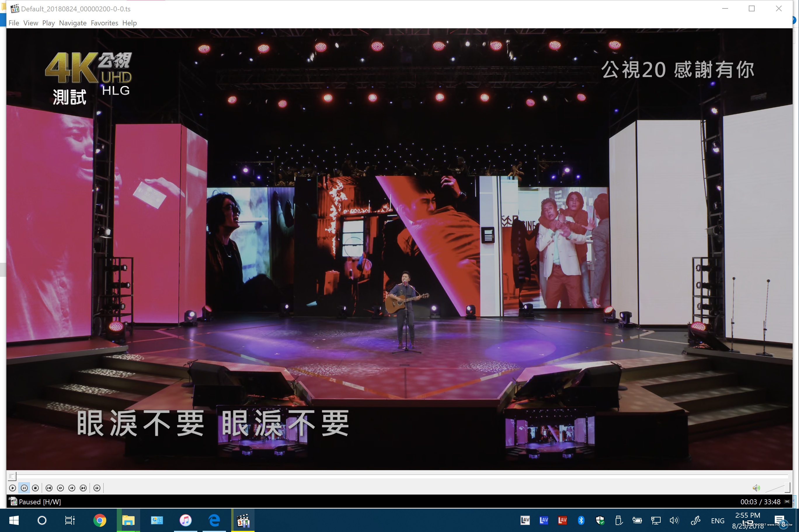Click the frame-step button
The image size is (799, 532).
pos(97,488)
